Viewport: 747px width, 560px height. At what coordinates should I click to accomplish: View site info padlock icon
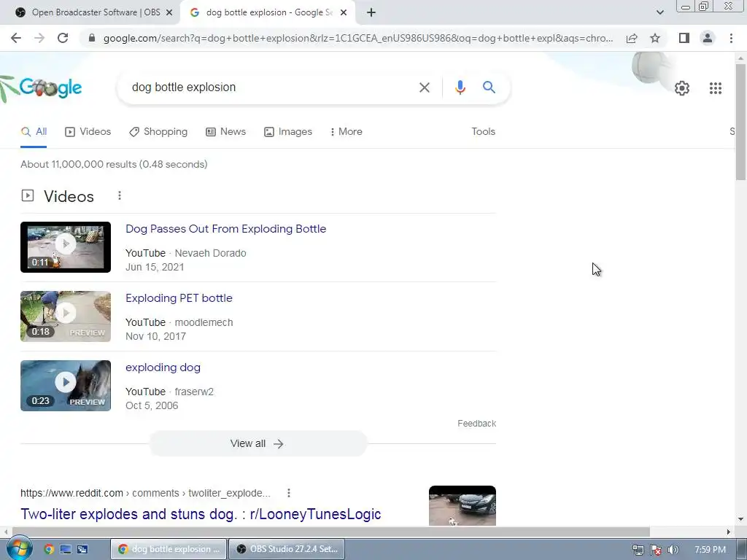[x=92, y=38]
